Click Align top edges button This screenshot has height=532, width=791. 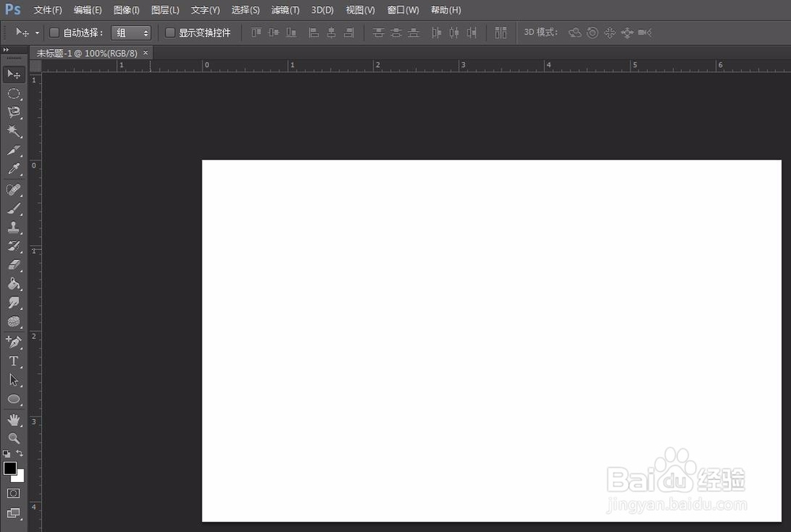[x=256, y=32]
